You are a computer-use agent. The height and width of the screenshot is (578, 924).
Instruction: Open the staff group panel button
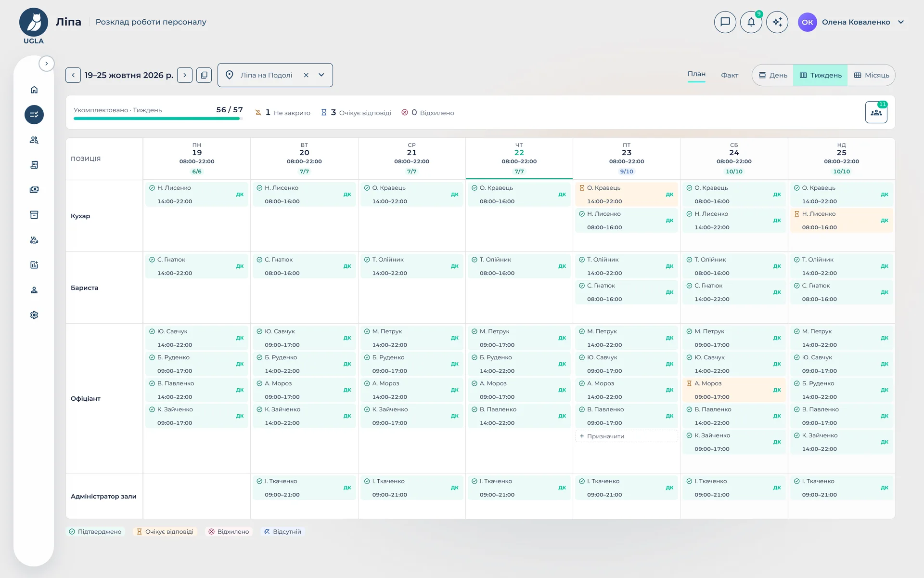click(876, 112)
